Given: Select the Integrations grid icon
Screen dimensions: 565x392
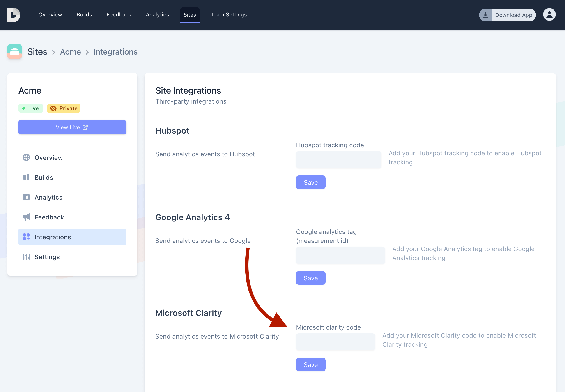Looking at the screenshot, I should point(26,237).
